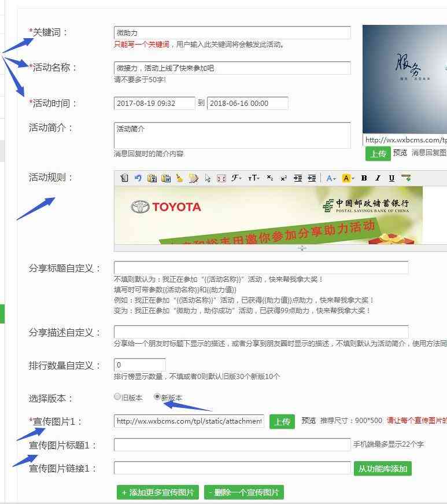Clear HTML formatting with broom icon
This screenshot has width=447, height=504.
coord(180,178)
